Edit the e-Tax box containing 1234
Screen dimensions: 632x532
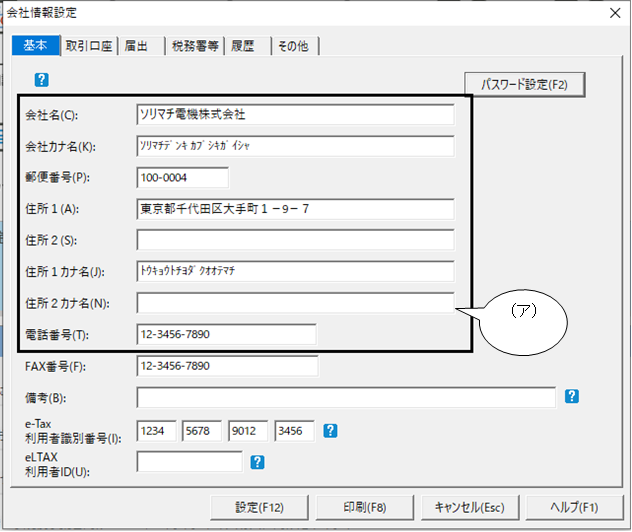pyautogui.click(x=156, y=431)
